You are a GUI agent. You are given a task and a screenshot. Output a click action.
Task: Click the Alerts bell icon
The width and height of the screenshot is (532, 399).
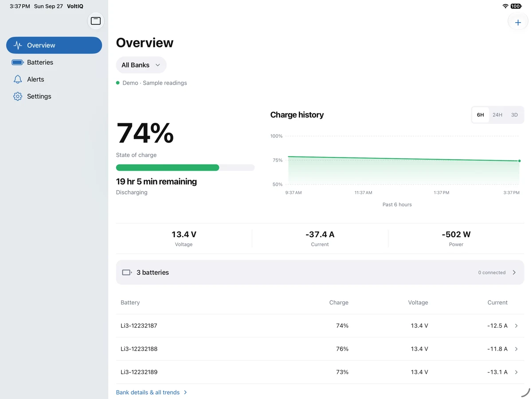click(x=18, y=79)
